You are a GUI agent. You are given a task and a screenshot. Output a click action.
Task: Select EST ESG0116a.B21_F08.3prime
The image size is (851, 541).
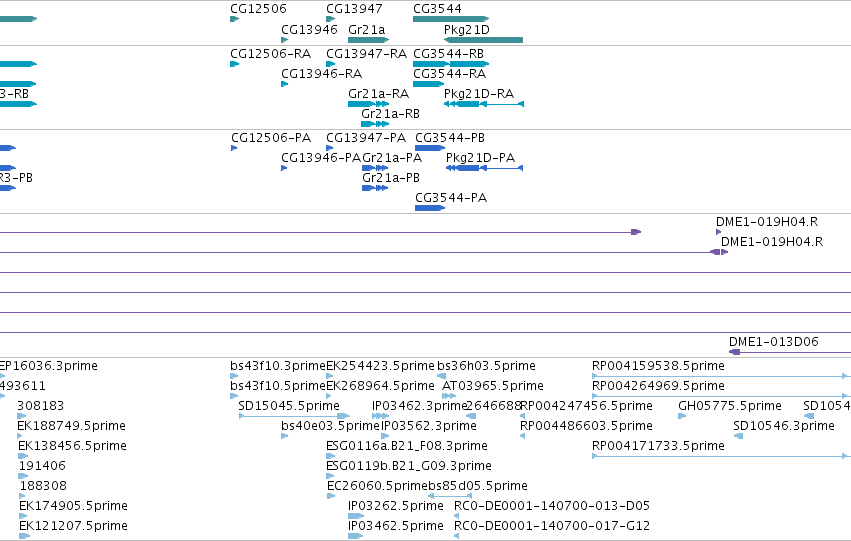click(407, 446)
